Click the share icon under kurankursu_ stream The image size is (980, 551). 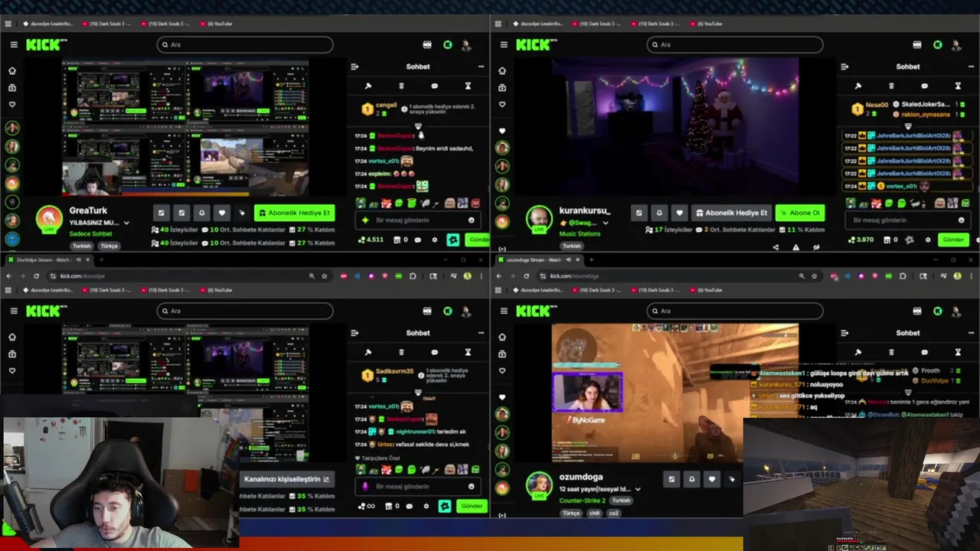pos(776,247)
